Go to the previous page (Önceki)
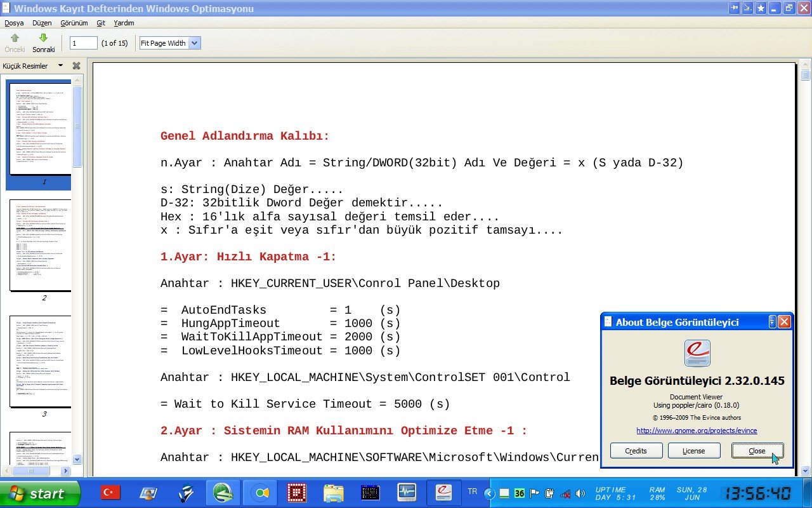The image size is (812, 508). pos(15,43)
